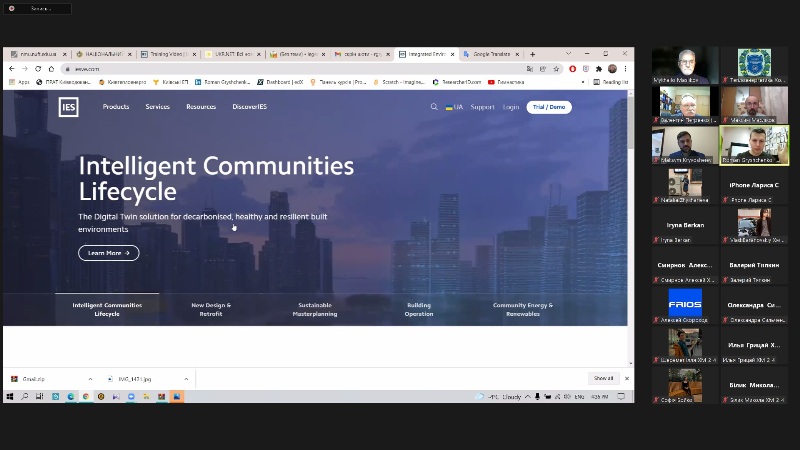Click the recording indicator at top left
This screenshot has height=450, width=800.
[37, 9]
